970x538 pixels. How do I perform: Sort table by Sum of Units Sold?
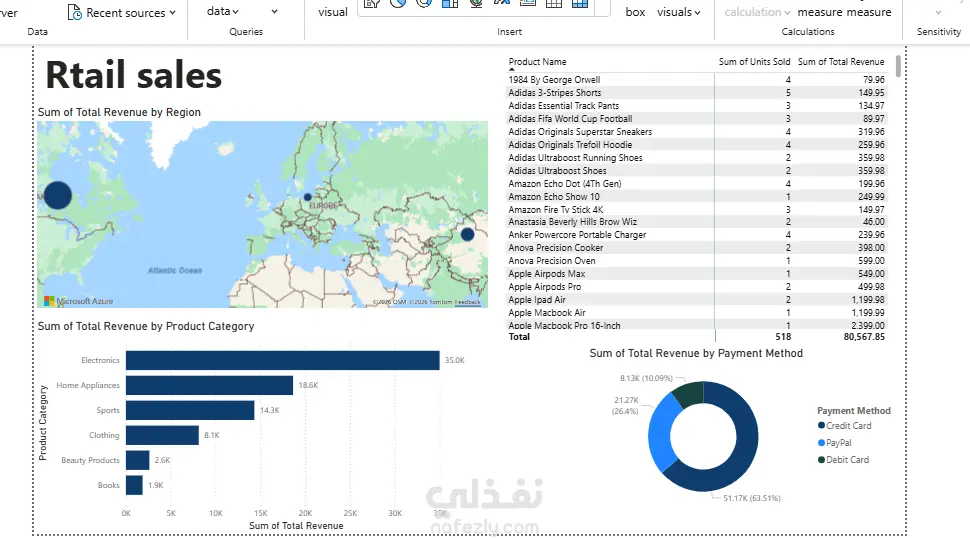tap(754, 62)
